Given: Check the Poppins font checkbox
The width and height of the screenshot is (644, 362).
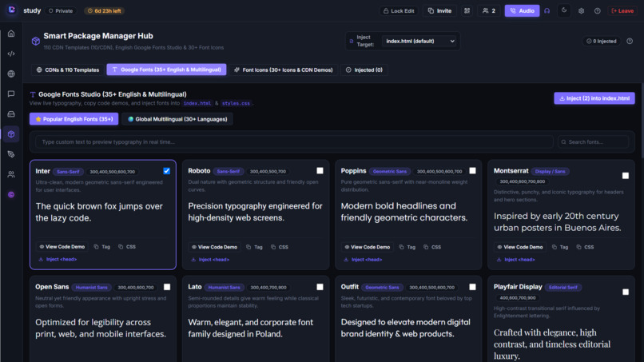Looking at the screenshot, I should (x=473, y=170).
